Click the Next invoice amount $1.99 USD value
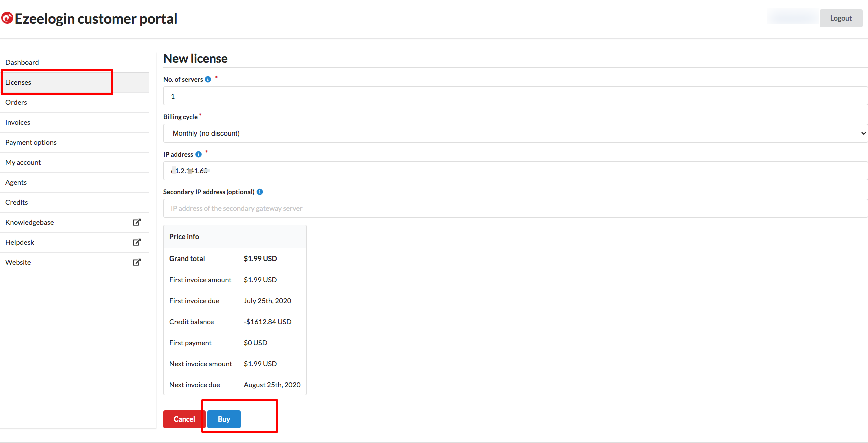The height and width of the screenshot is (443, 868). pos(260,364)
